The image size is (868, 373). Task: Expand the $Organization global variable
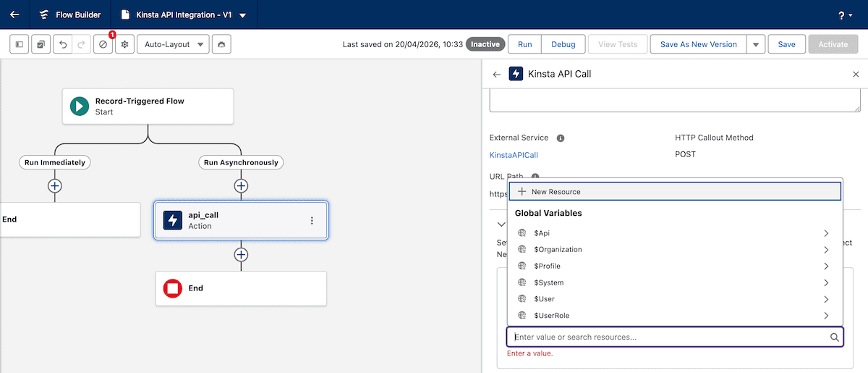[x=675, y=250]
